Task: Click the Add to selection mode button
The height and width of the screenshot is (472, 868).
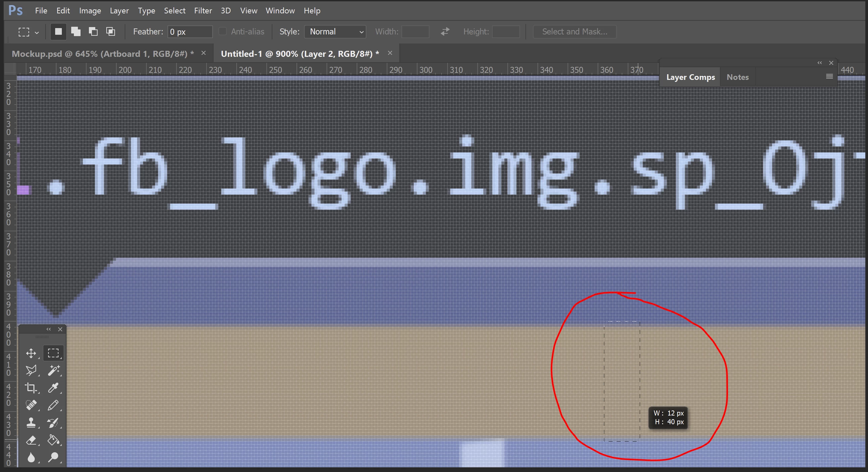Action: pyautogui.click(x=76, y=32)
